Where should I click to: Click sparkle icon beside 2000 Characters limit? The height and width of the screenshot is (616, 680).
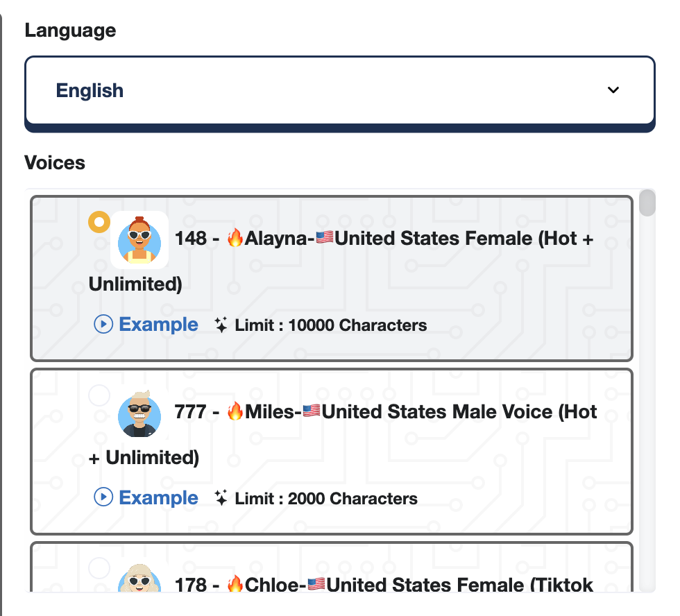pos(221,497)
